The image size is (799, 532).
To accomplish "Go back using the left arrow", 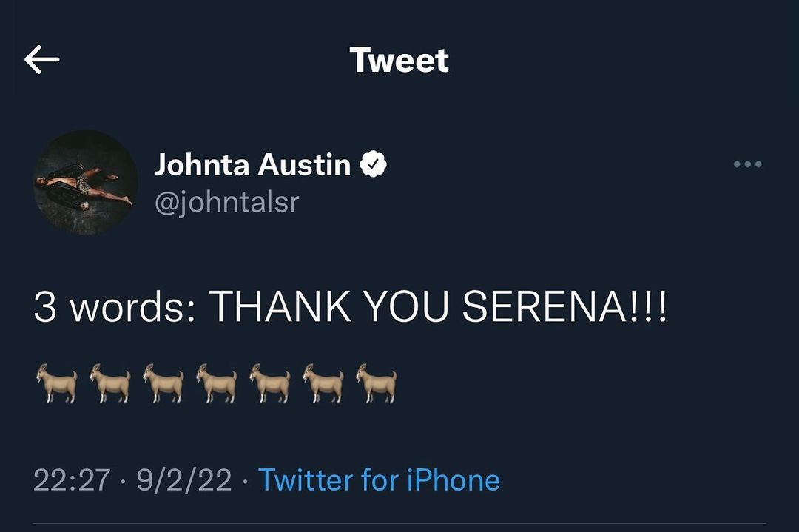I will (41, 60).
